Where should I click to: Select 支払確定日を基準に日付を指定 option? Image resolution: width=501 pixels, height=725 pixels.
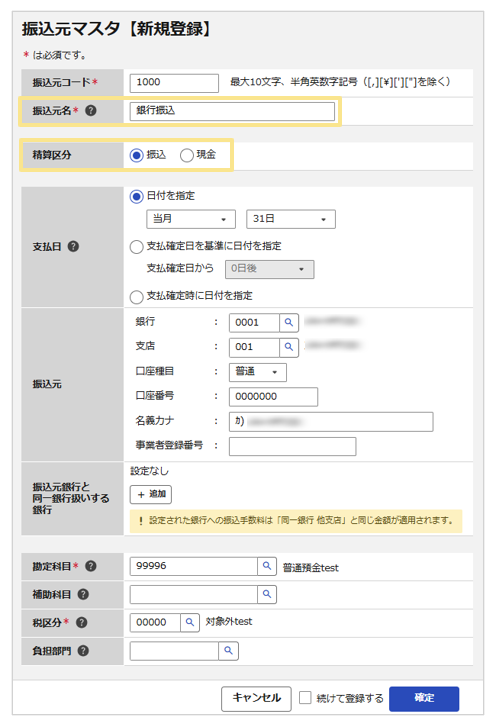(136, 247)
